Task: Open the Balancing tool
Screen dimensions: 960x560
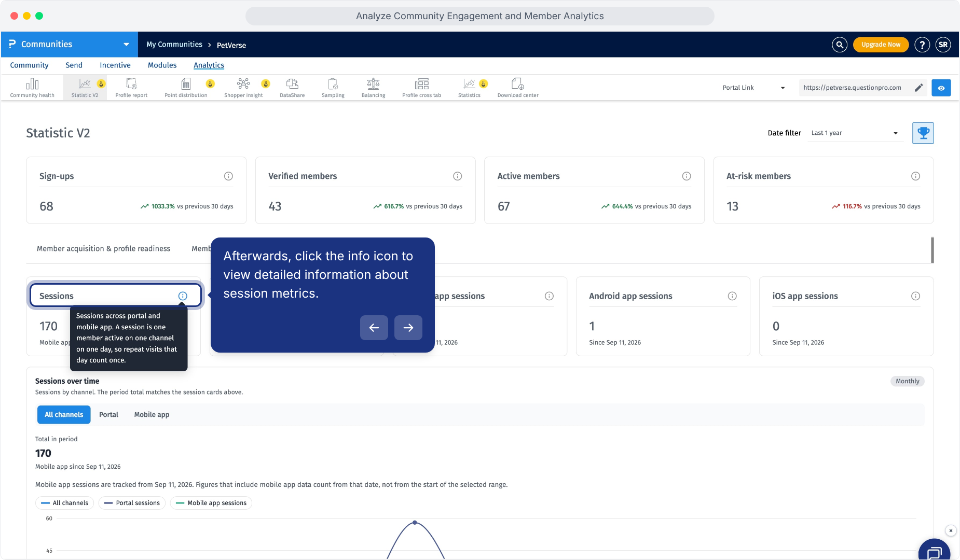Action: (374, 88)
